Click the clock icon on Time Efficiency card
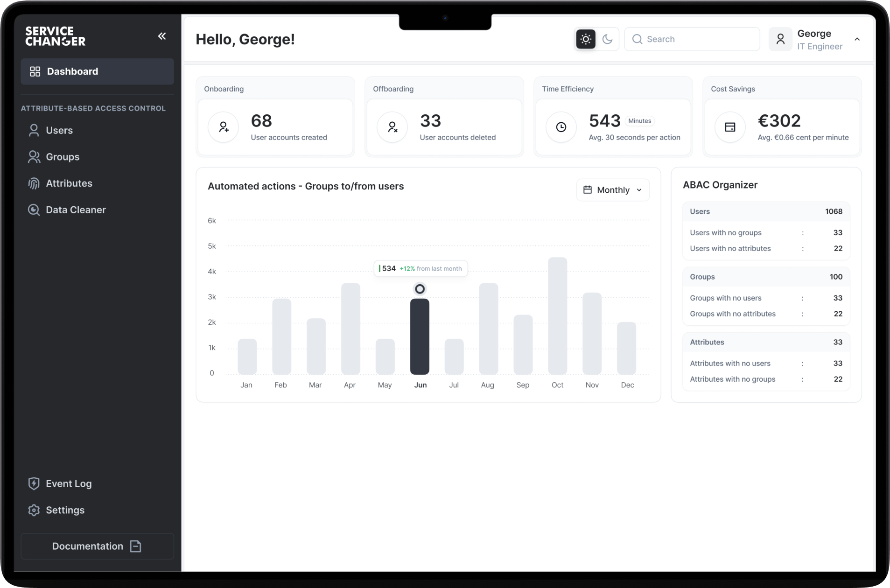This screenshot has width=890, height=588. [561, 127]
